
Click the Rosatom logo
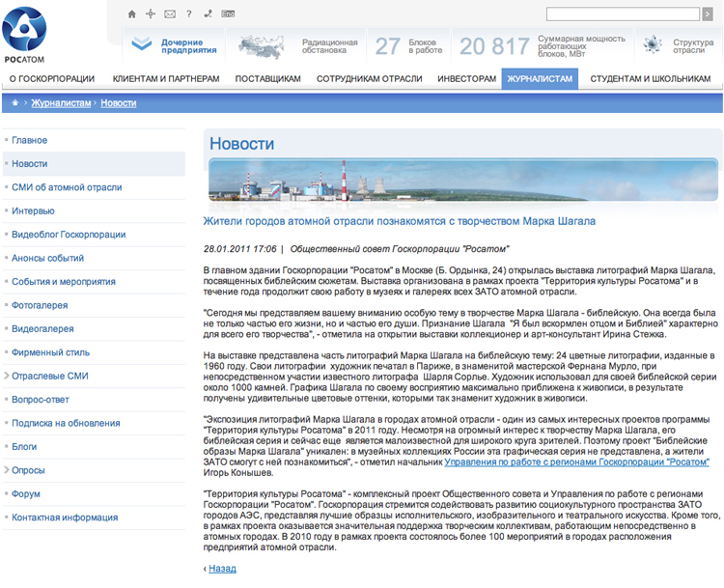(x=24, y=35)
